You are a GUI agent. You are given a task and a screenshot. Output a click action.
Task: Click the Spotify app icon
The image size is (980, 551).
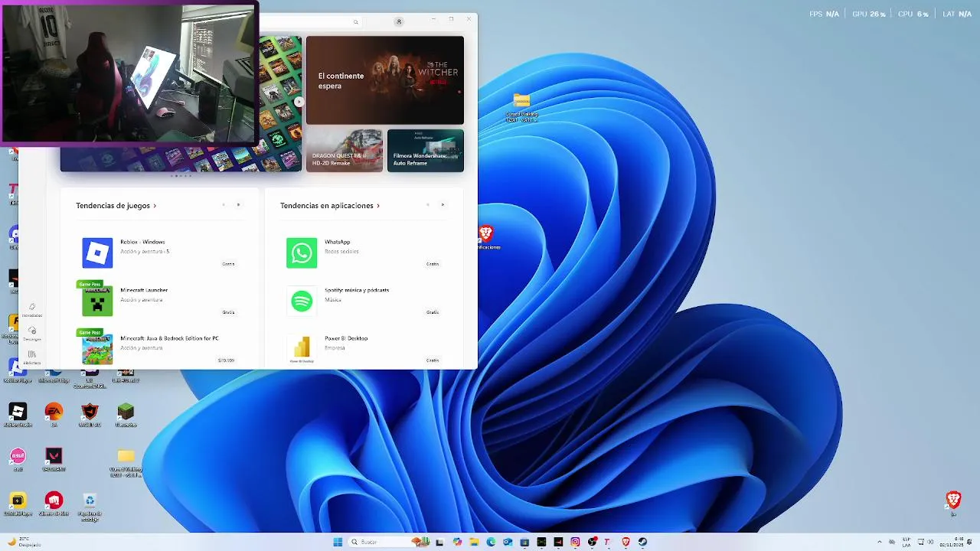pyautogui.click(x=302, y=302)
